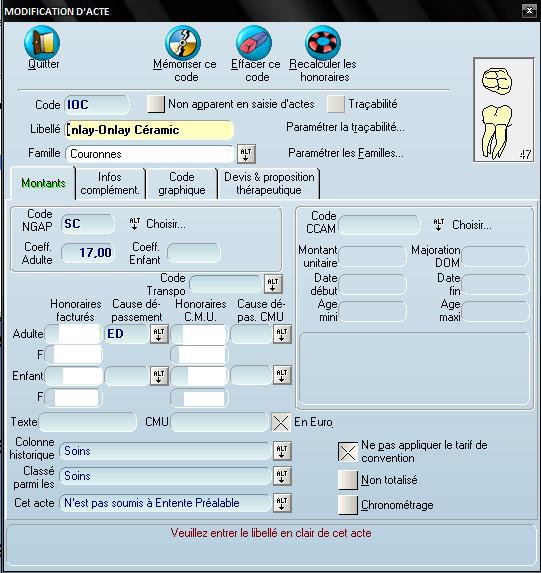
Task: Click Coeff. Adulte field showing 17,00
Action: pos(88,253)
